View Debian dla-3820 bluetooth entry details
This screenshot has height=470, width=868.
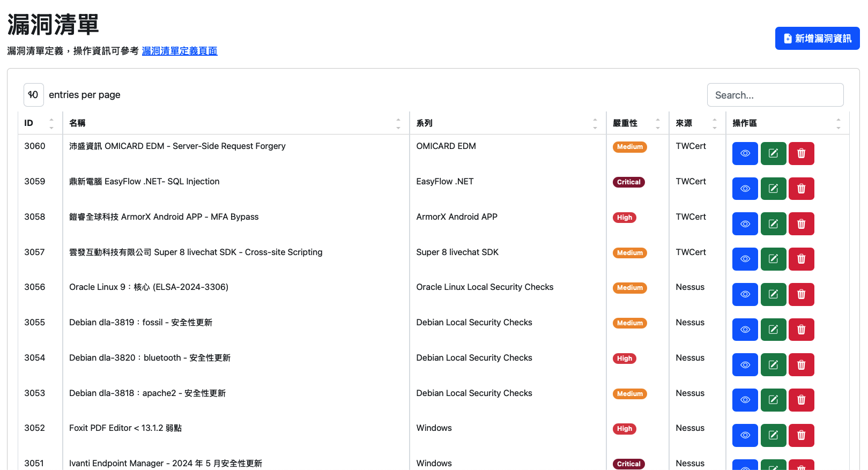pos(745,365)
